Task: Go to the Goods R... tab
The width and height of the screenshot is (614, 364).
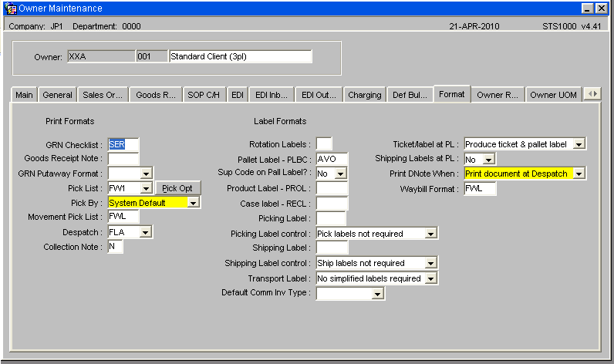Action: [156, 95]
